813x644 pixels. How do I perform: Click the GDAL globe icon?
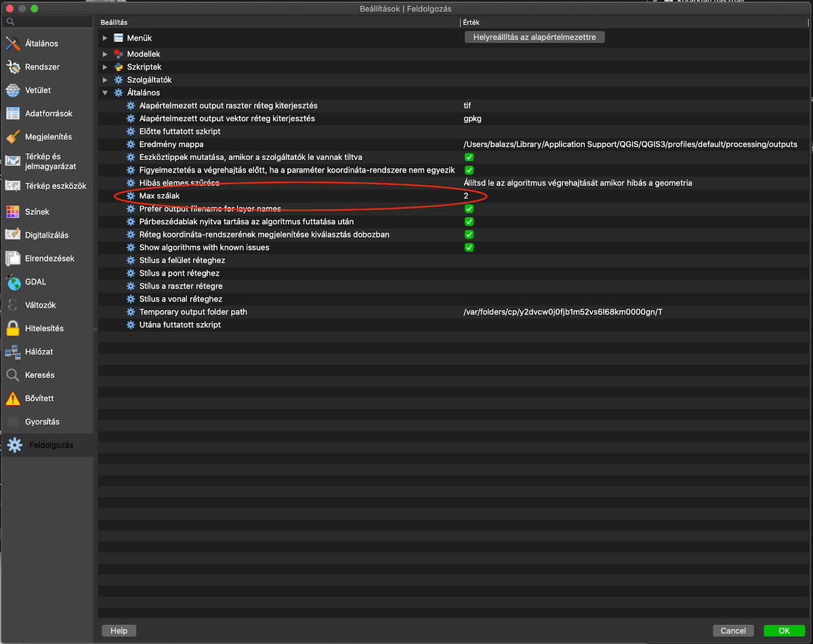point(14,282)
